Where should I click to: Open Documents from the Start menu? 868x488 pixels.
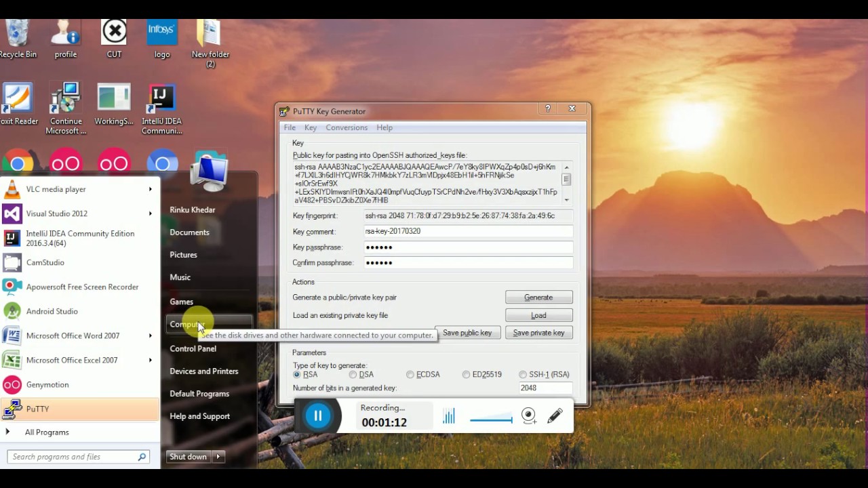(x=190, y=232)
